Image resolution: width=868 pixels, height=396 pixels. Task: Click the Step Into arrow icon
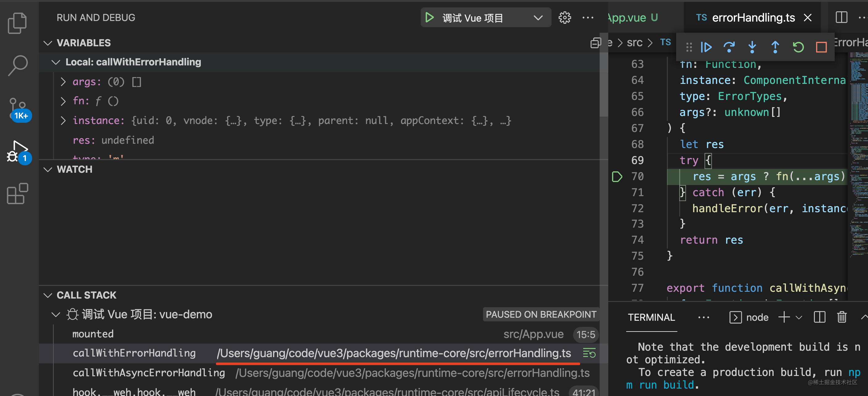point(752,47)
